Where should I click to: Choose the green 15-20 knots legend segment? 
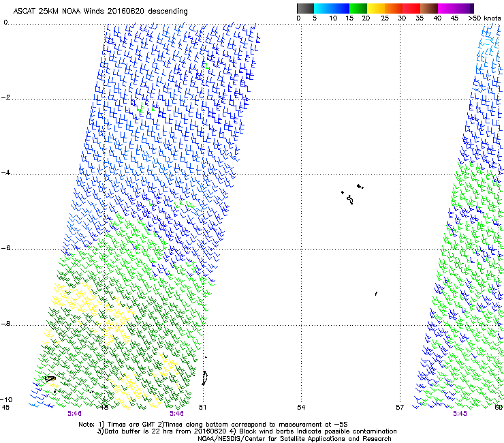(358, 8)
